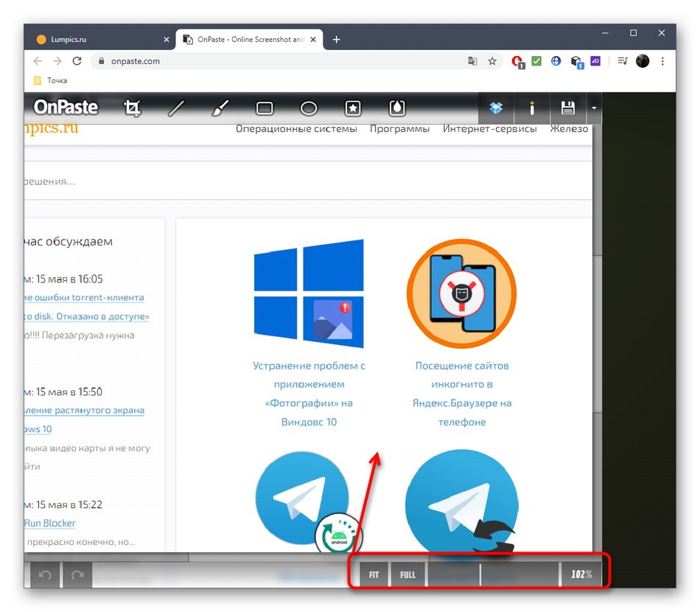Select the Ellipse shape tool
This screenshot has height=612, width=700.
tap(308, 108)
